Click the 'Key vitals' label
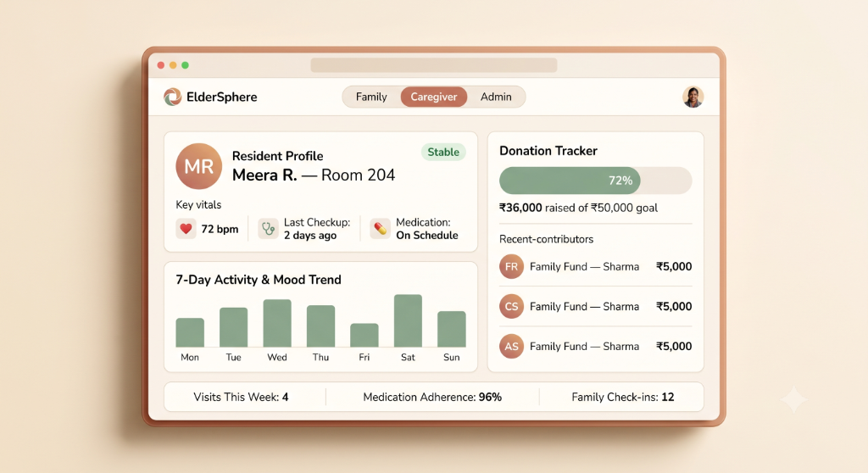 (198, 205)
